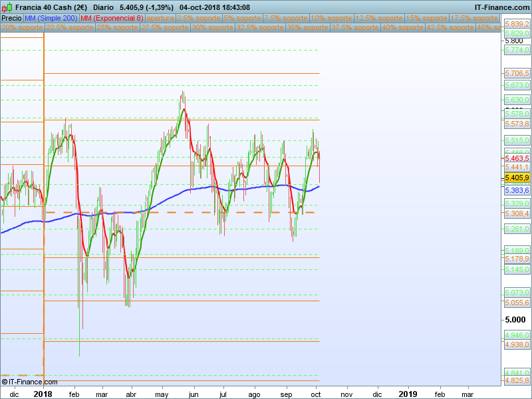532x399 pixels.
Task: Click the red 5.463,5 price label
Action: pyautogui.click(x=517, y=158)
